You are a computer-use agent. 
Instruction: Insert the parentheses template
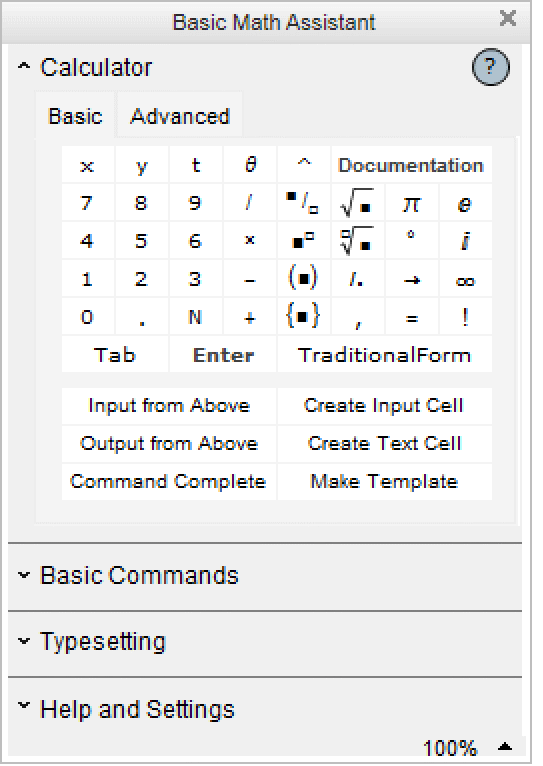point(303,279)
